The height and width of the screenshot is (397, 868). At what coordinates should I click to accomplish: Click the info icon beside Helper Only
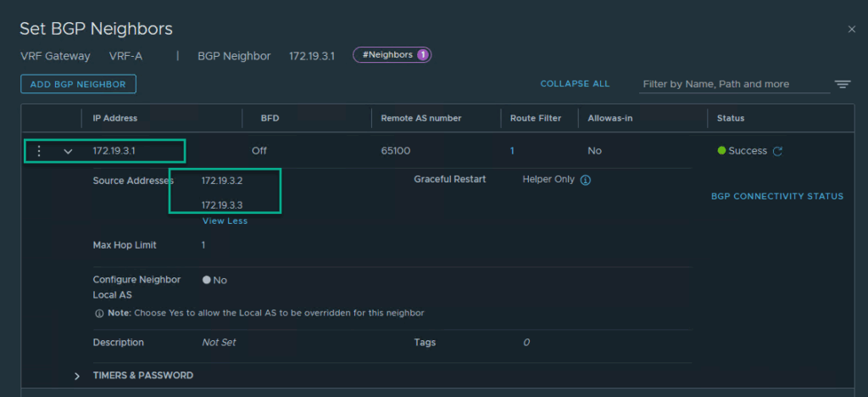coord(585,180)
